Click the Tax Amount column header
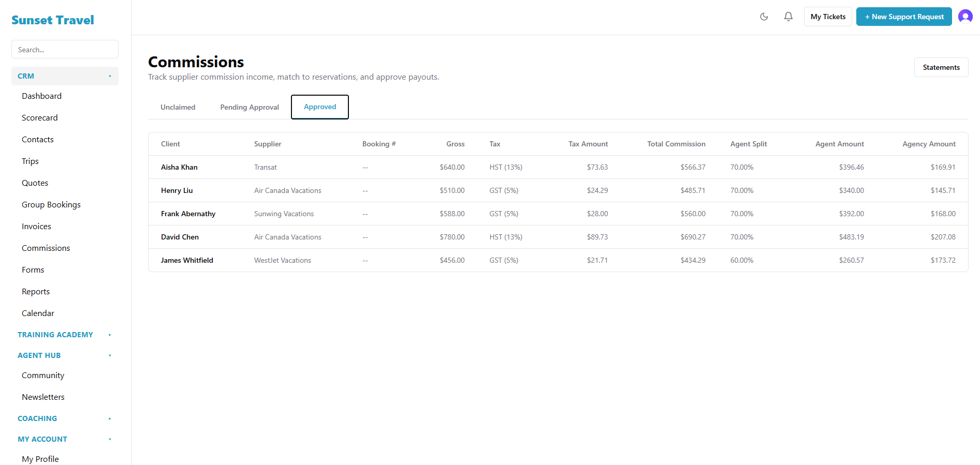 [588, 144]
